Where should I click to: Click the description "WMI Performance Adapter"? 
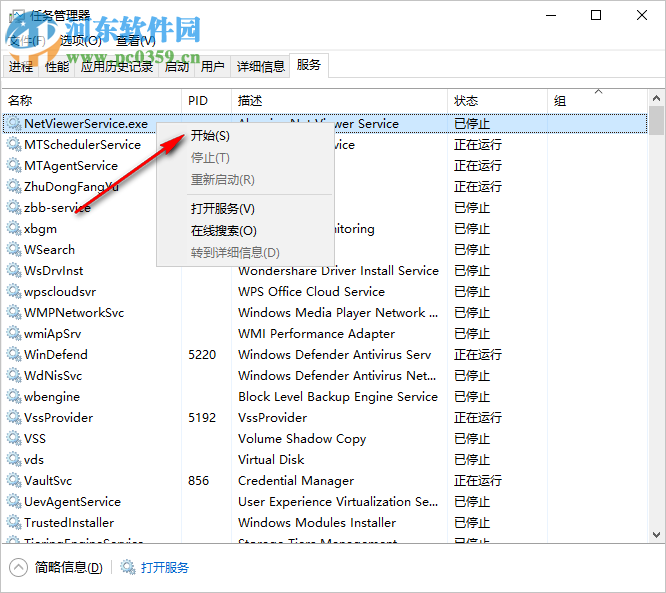(x=316, y=334)
